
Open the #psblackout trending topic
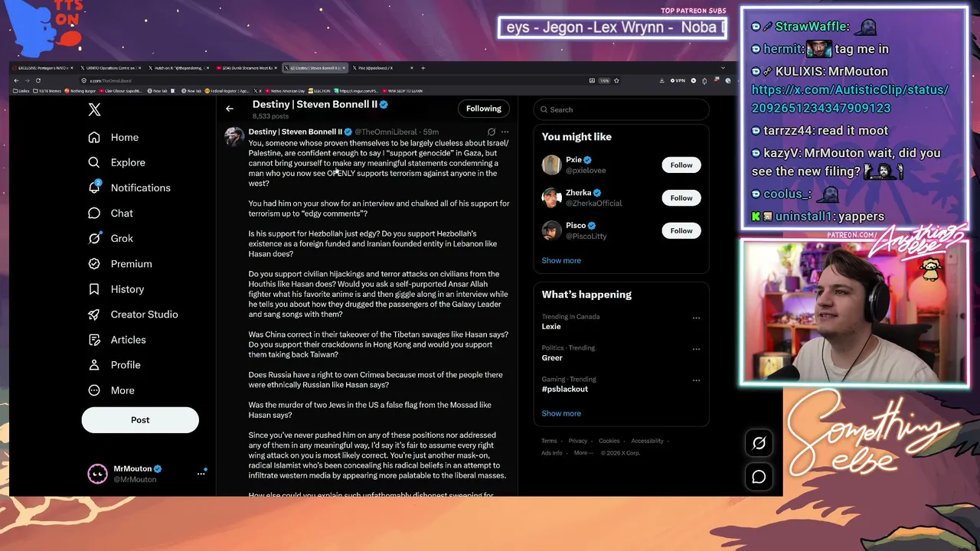tap(565, 389)
